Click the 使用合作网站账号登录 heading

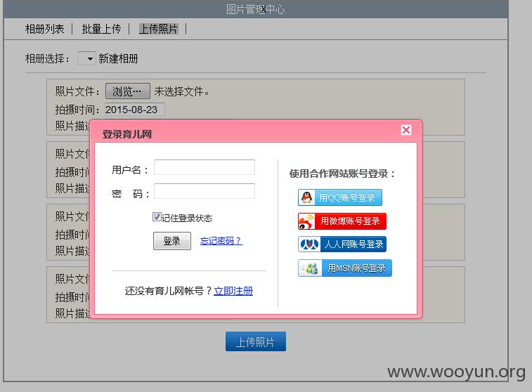(342, 174)
